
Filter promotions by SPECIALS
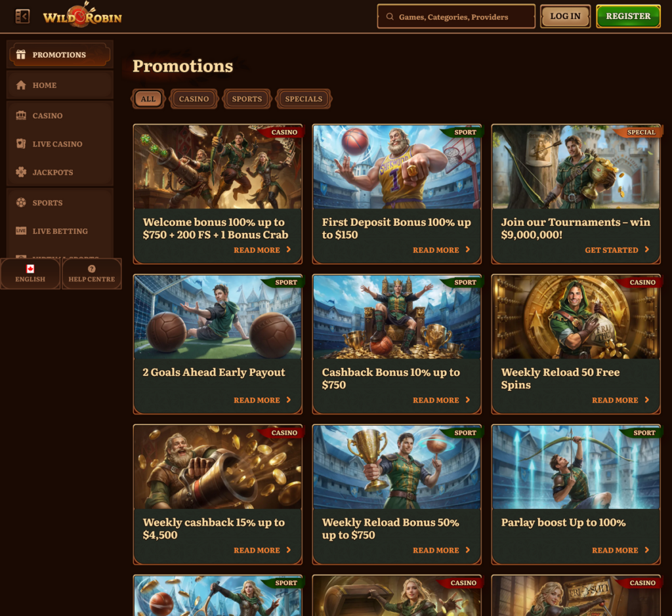coord(303,98)
